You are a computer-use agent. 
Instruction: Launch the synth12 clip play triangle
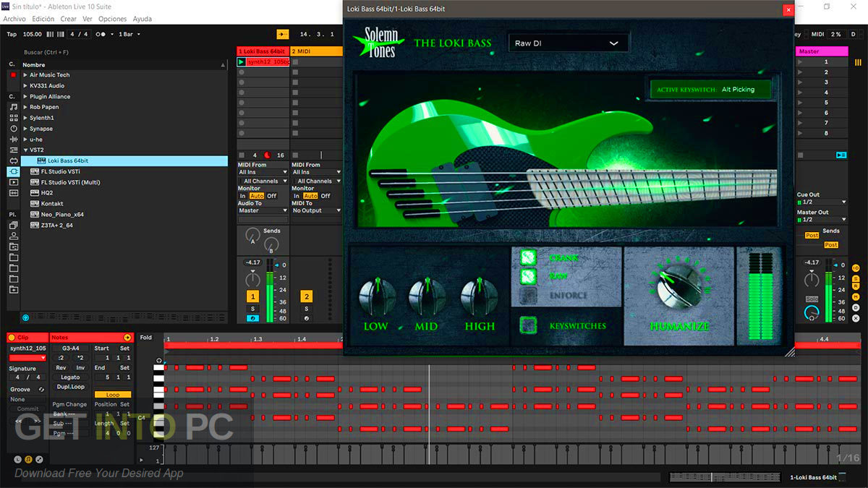tap(242, 62)
